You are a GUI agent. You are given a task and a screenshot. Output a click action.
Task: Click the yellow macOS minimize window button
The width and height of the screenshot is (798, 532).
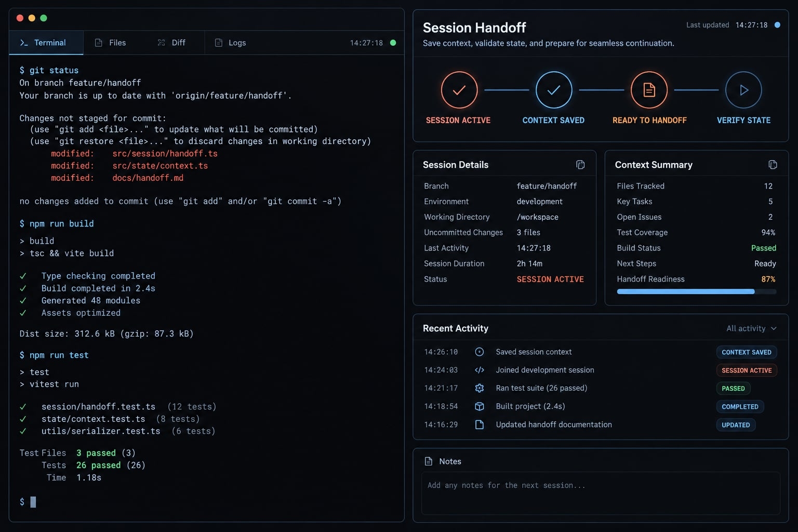click(x=32, y=18)
